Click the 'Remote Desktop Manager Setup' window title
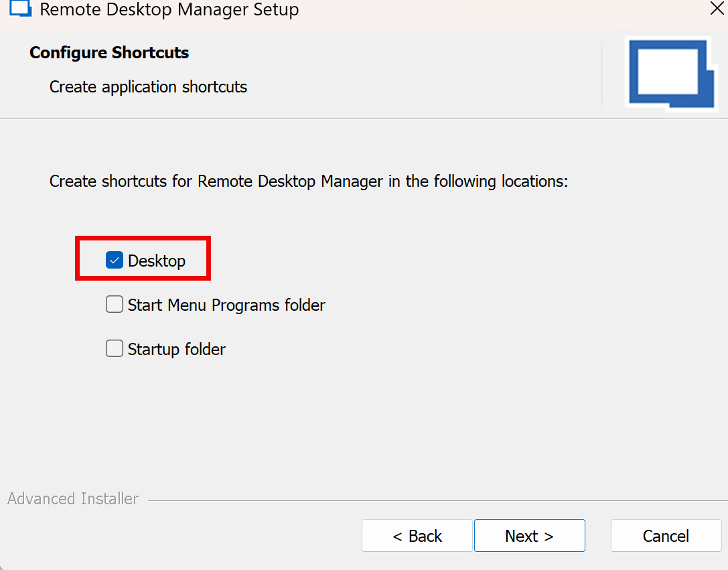The height and width of the screenshot is (570, 728). tap(169, 9)
